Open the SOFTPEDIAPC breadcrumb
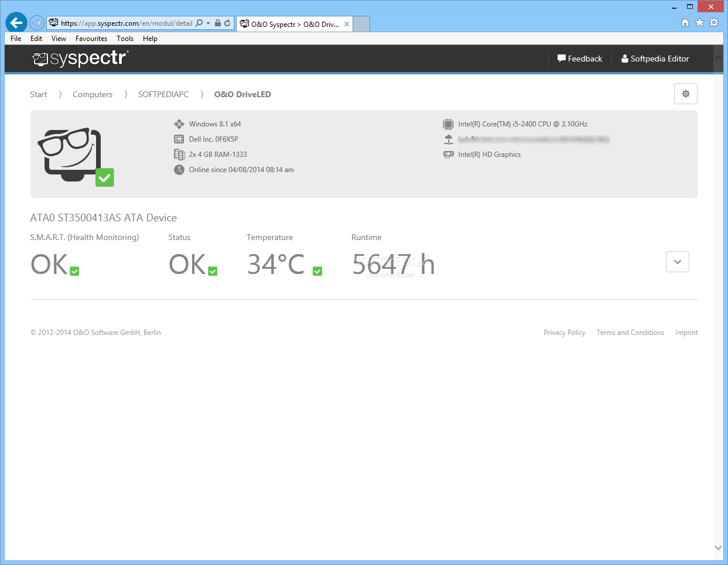This screenshot has height=565, width=728. [x=163, y=94]
